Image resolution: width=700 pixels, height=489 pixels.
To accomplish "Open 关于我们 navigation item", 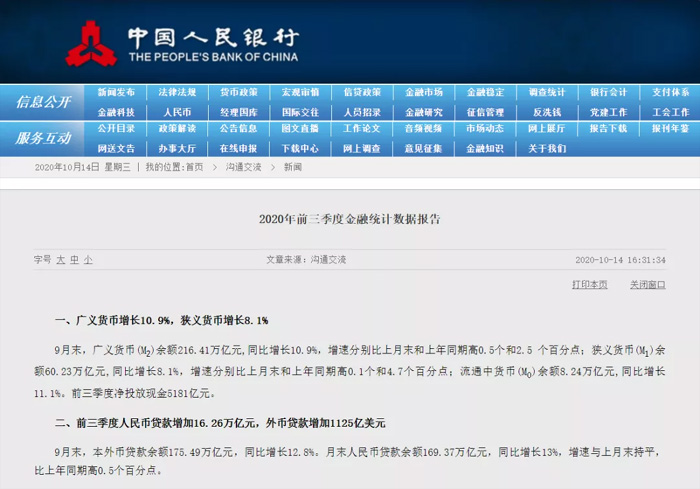I will click(547, 148).
